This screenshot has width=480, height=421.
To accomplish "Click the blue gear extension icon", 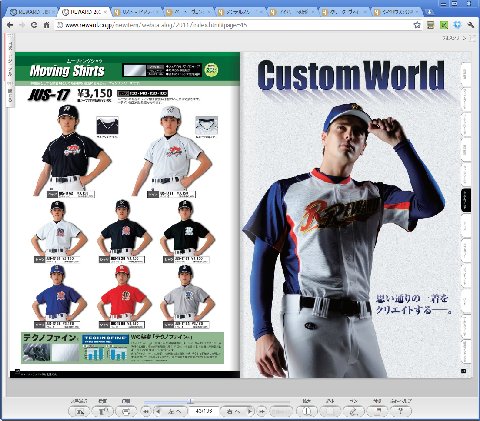I will tap(457, 25).
